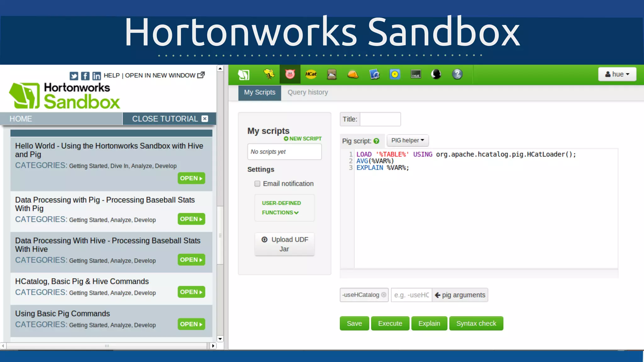
Task: Click the script Title input field
Action: tap(380, 119)
